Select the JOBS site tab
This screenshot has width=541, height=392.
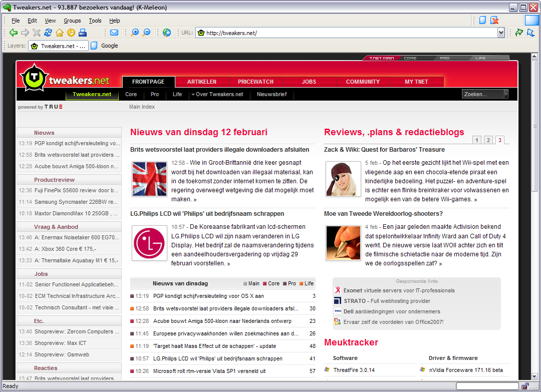(309, 82)
